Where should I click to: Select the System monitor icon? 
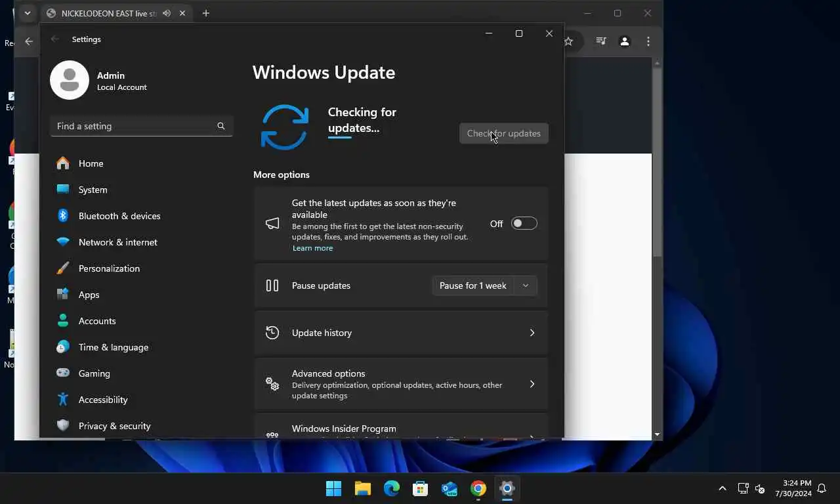[63, 190]
